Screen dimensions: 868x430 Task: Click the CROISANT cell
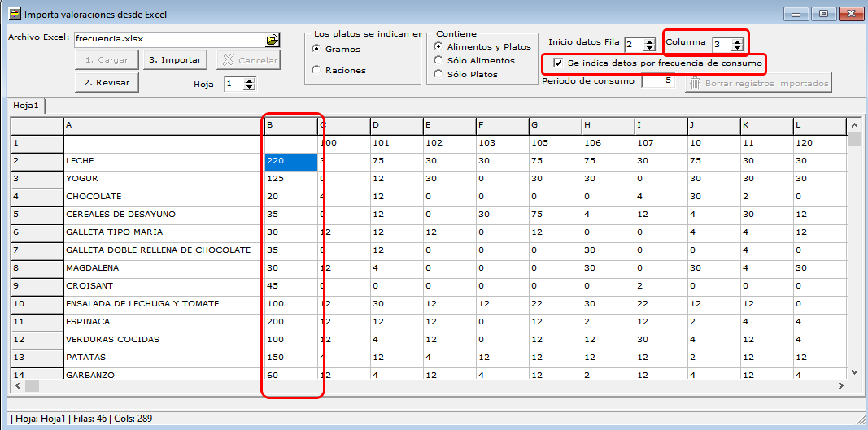[164, 285]
